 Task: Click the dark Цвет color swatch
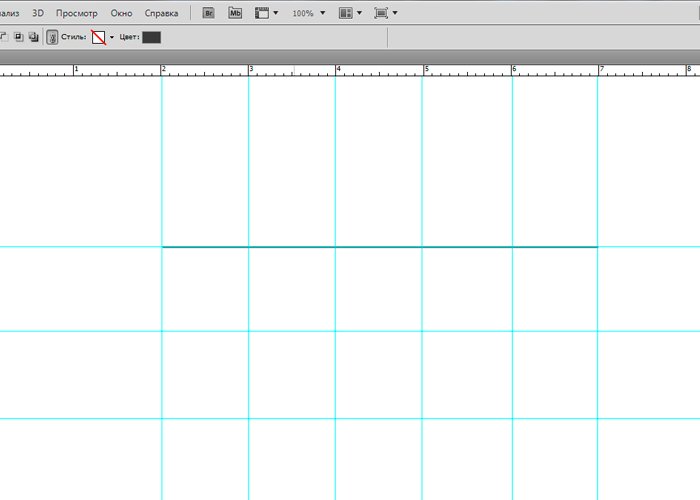pos(151,37)
